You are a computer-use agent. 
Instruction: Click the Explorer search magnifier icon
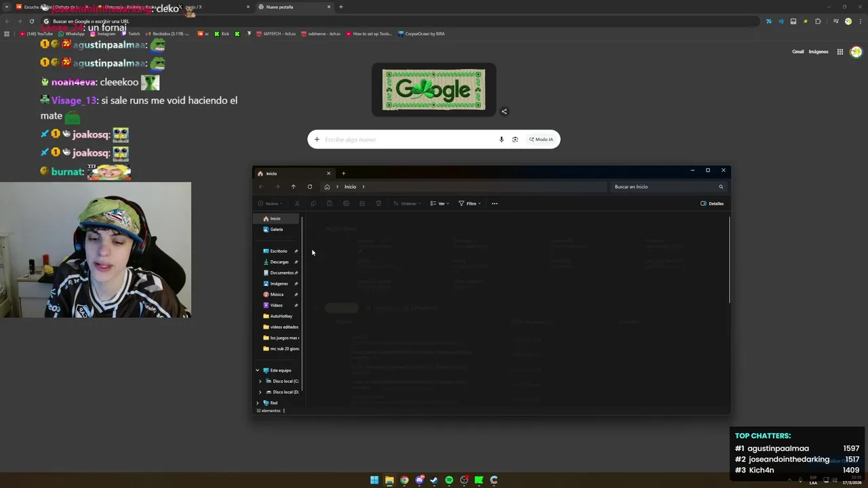tap(721, 186)
